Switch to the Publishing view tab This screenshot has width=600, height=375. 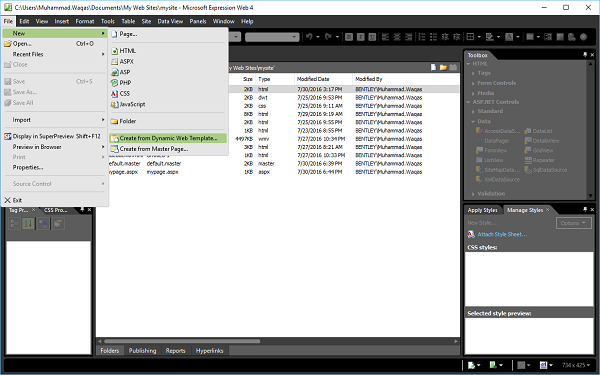click(x=142, y=351)
